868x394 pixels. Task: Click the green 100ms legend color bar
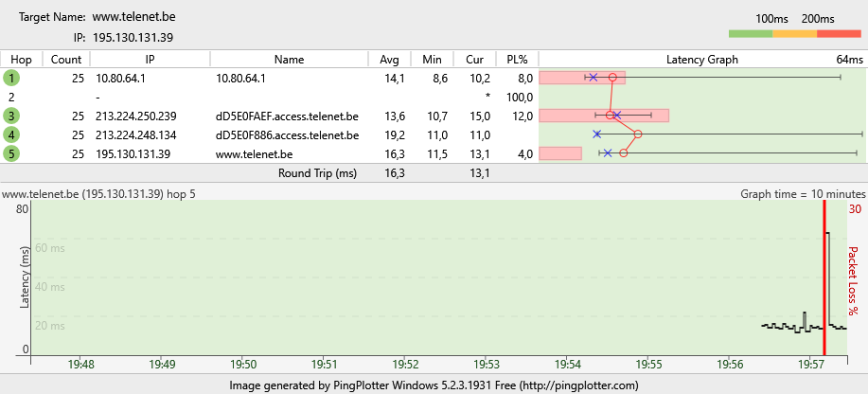(x=752, y=33)
